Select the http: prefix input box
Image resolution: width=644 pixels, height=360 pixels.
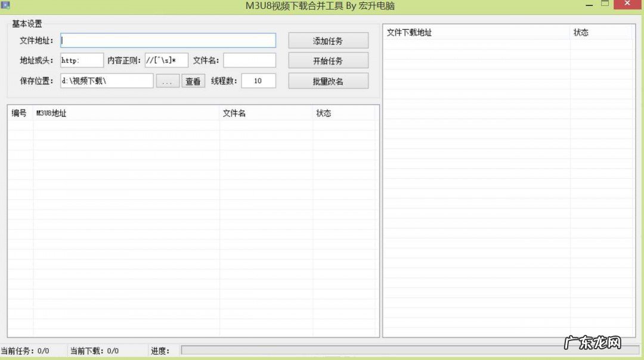click(81, 60)
